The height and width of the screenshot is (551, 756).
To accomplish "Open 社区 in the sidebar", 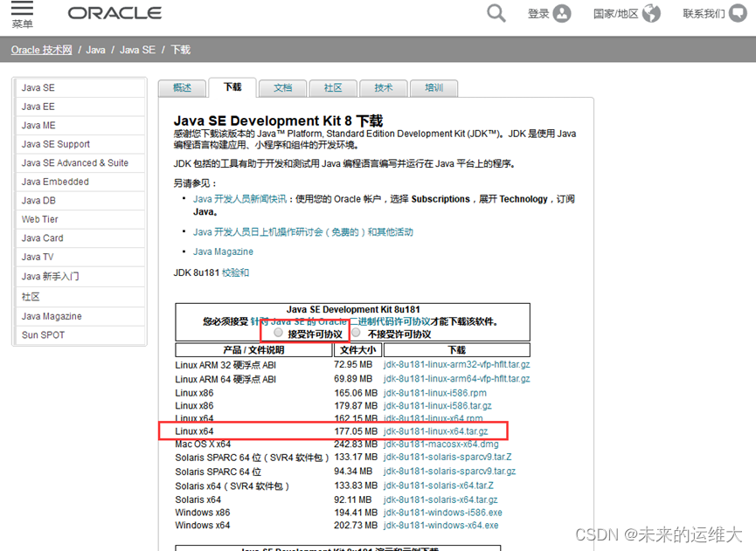I will tap(79, 297).
